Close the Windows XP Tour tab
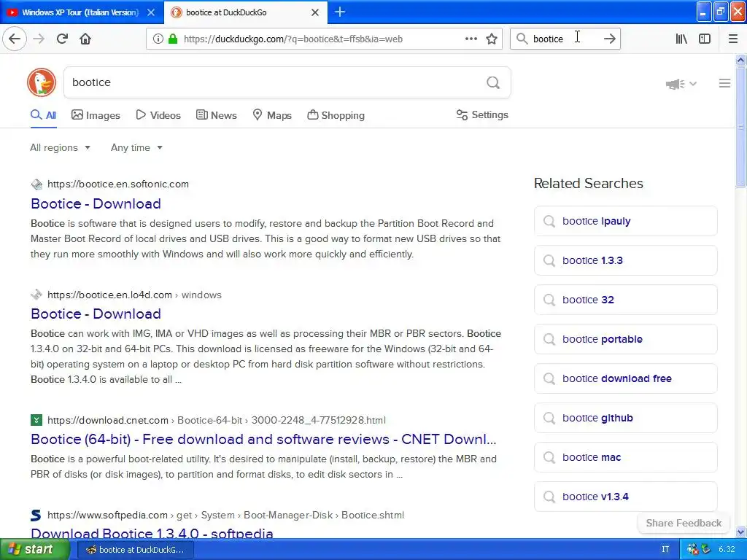This screenshot has height=560, width=747. click(151, 12)
